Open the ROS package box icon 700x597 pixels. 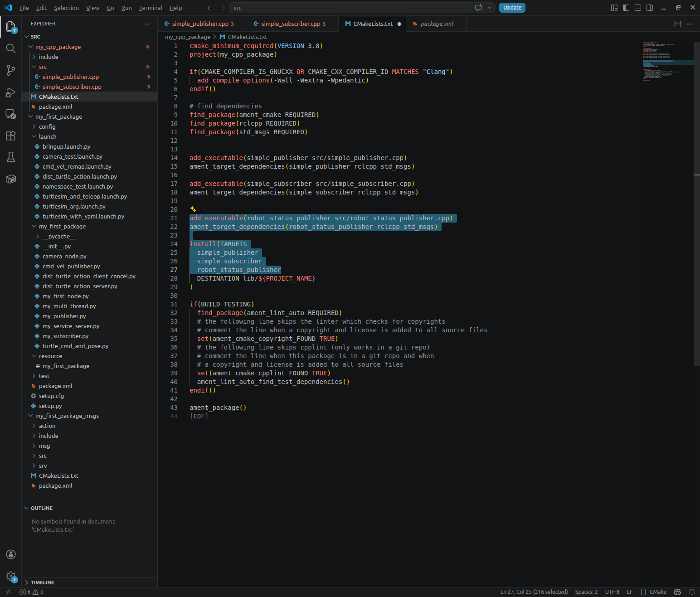tap(11, 179)
